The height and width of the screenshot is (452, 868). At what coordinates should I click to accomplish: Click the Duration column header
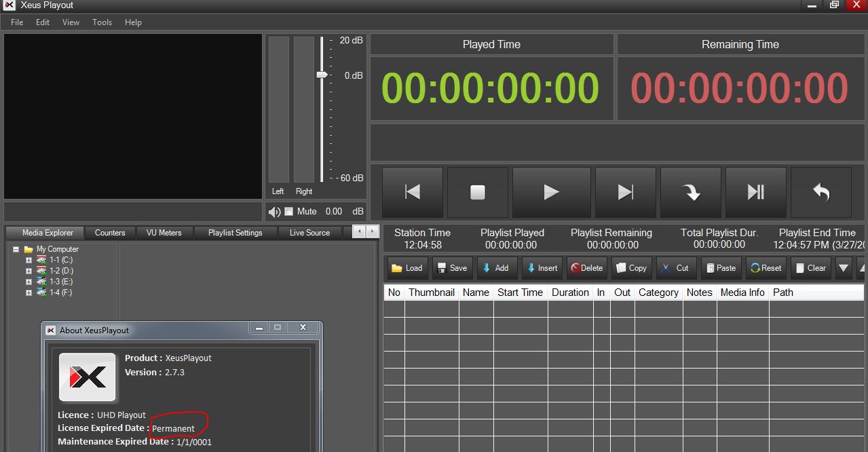pos(570,293)
